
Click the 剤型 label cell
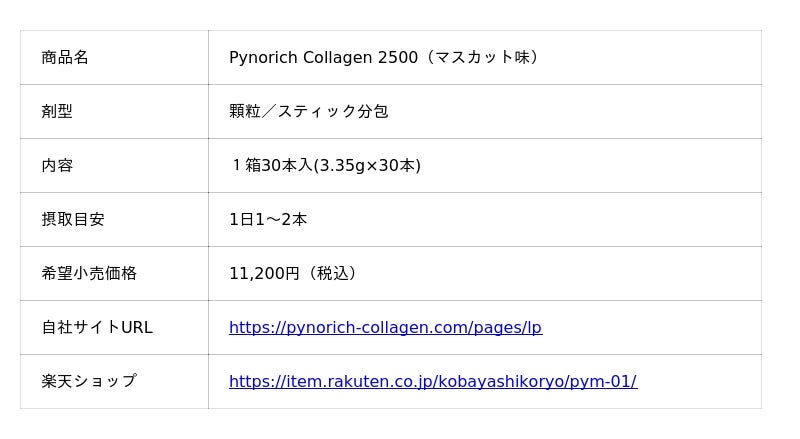[57, 111]
